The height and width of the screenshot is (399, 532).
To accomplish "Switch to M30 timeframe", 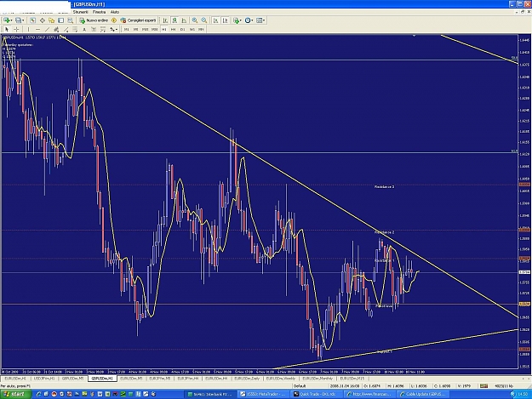I will (155, 30).
